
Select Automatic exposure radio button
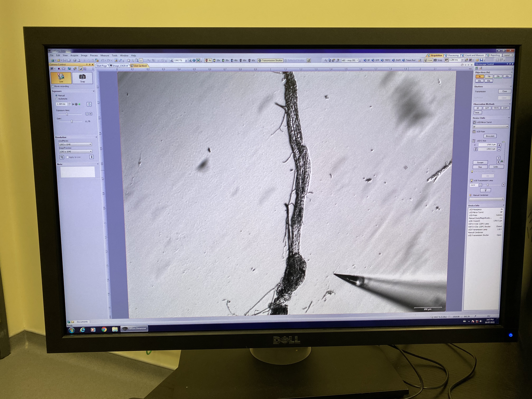coord(57,99)
